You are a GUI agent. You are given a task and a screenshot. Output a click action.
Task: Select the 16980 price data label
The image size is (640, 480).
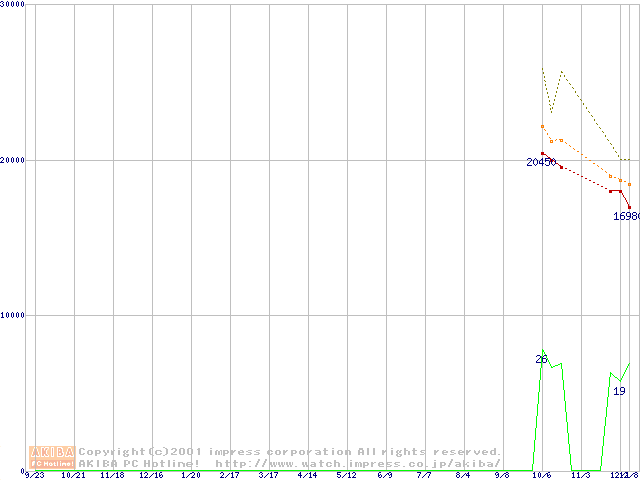point(626,215)
